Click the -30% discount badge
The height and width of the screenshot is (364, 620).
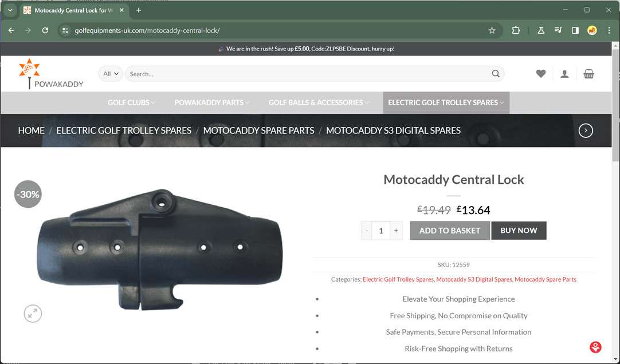[x=28, y=194]
